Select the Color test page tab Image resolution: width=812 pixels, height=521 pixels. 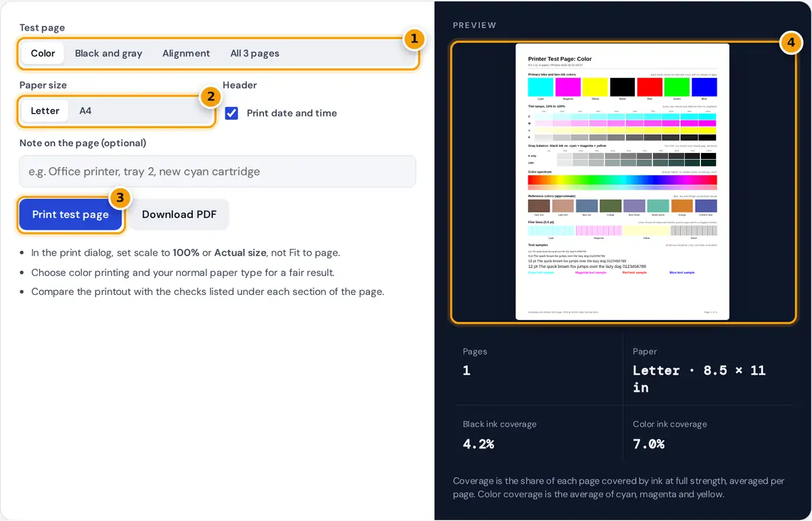tap(43, 53)
